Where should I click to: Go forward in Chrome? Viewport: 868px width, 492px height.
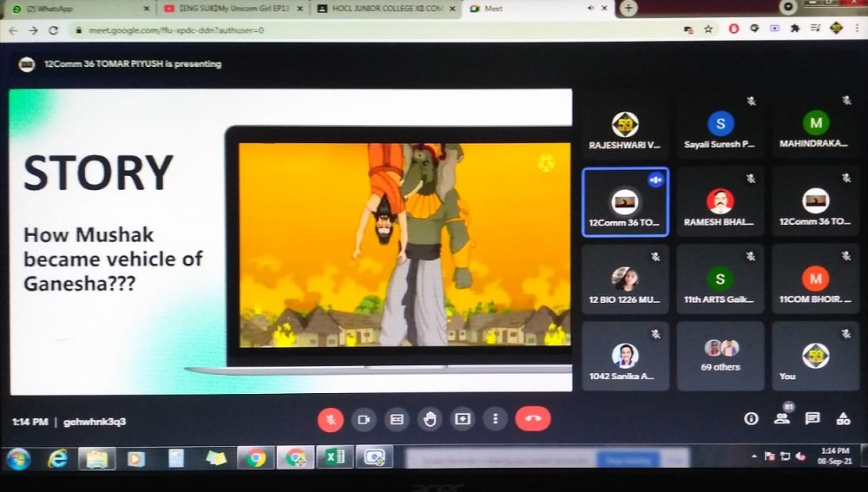pyautogui.click(x=33, y=30)
